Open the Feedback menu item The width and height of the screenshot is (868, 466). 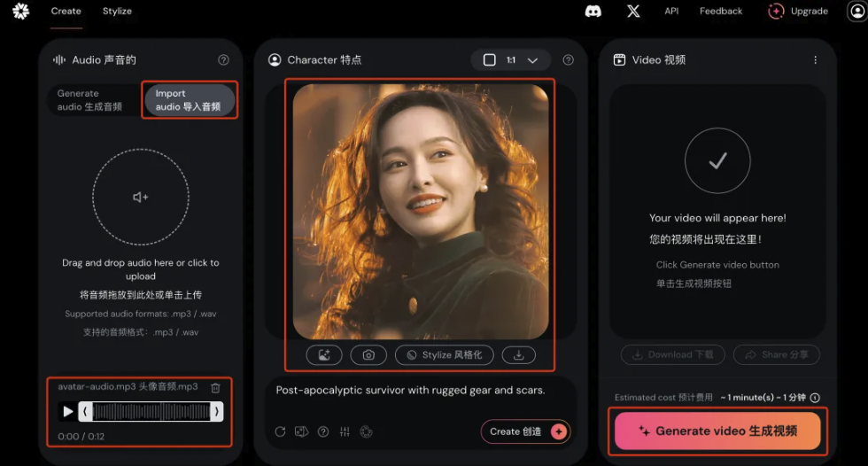[x=721, y=11]
